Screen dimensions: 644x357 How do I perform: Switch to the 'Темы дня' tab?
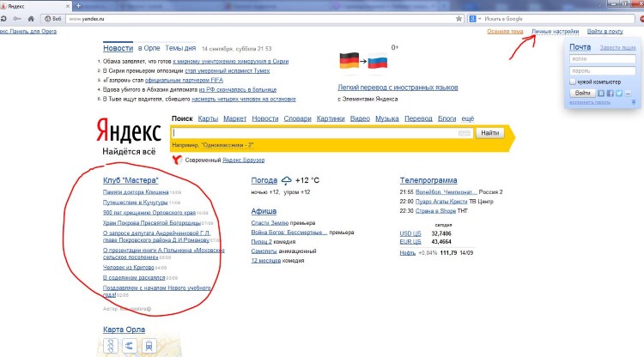pyautogui.click(x=180, y=48)
